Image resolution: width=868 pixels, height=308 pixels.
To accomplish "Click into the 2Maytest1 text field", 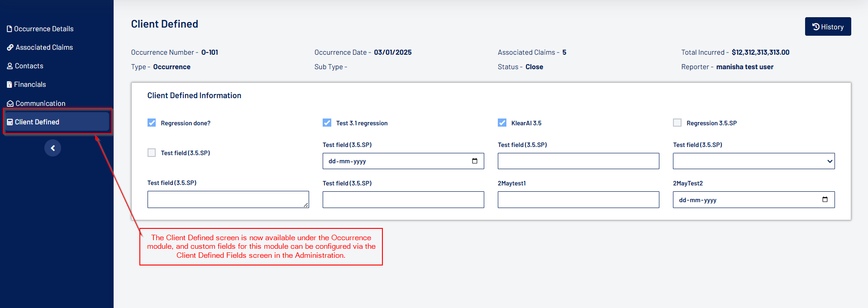I will [578, 199].
